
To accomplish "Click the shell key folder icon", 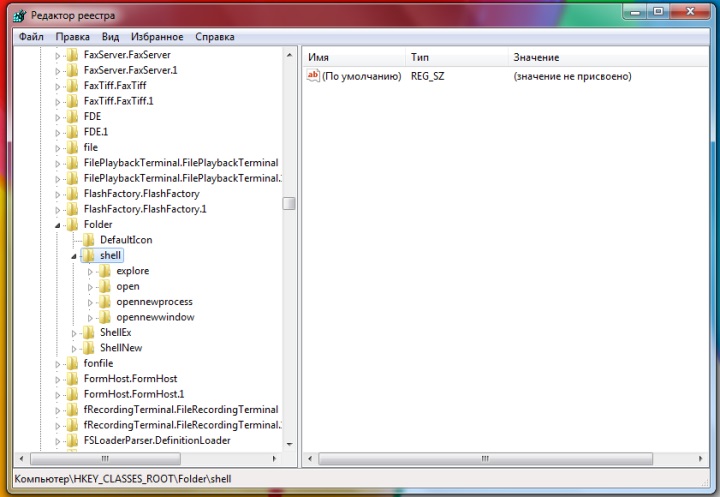I will point(89,255).
